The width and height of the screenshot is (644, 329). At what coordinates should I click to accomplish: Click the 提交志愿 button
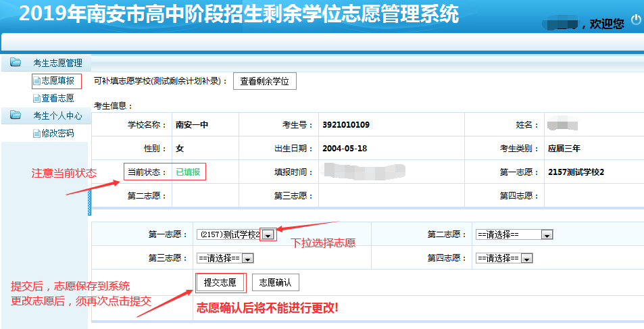point(220,282)
